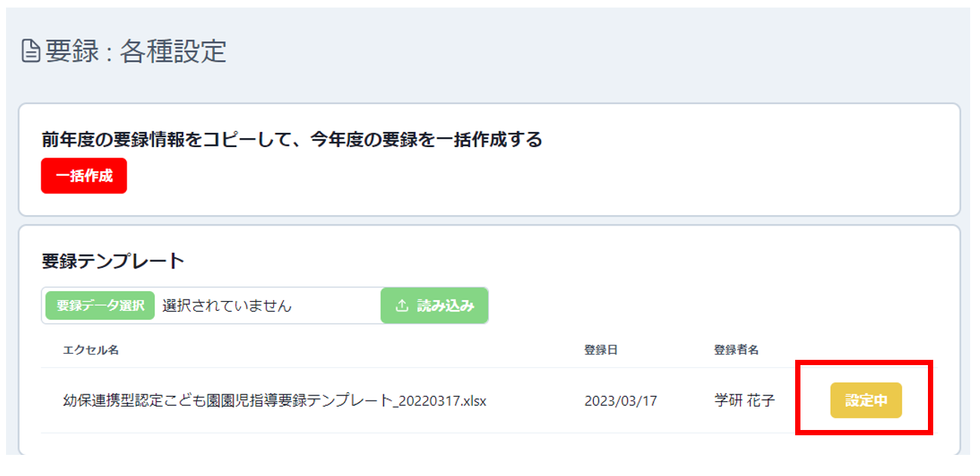
Task: Click the 選択されていません file field
Action: [268, 306]
